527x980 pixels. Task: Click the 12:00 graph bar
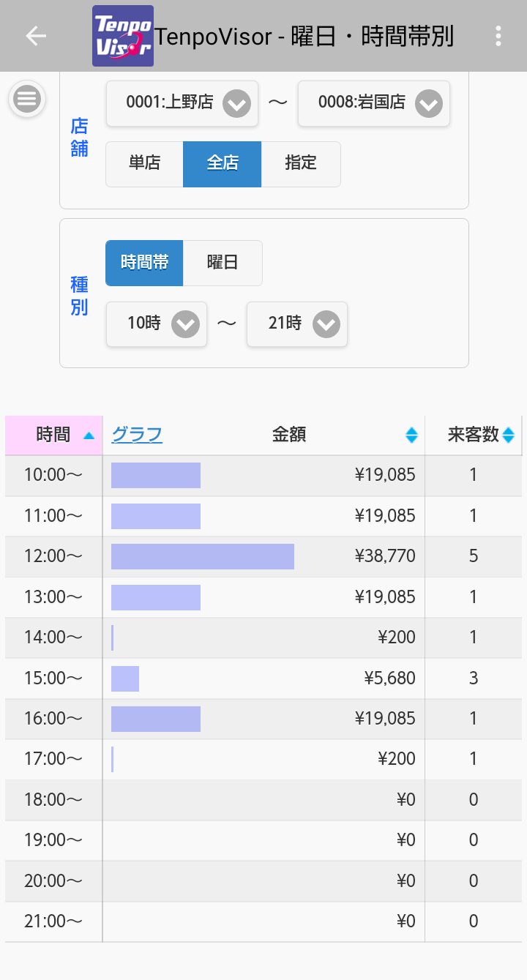point(203,556)
